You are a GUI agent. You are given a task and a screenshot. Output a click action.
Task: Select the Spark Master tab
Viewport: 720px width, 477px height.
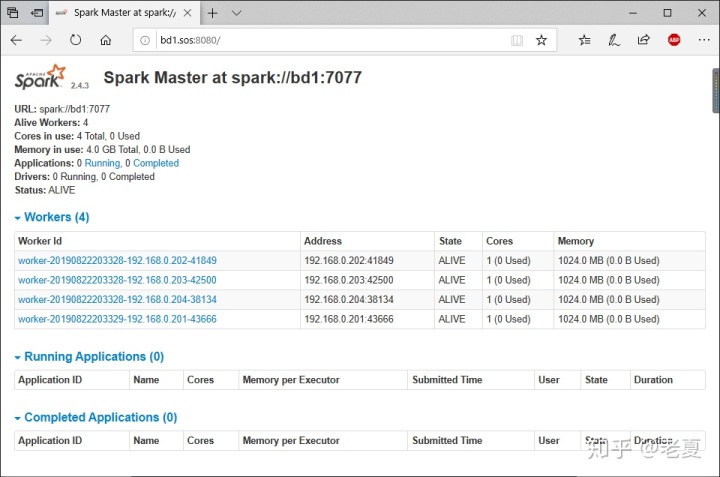(124, 13)
